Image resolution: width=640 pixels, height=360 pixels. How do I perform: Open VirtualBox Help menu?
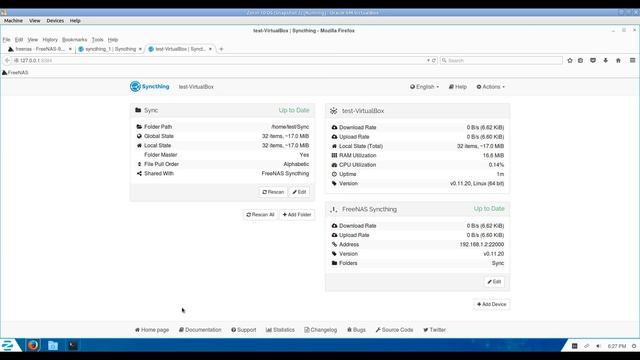pyautogui.click(x=75, y=20)
